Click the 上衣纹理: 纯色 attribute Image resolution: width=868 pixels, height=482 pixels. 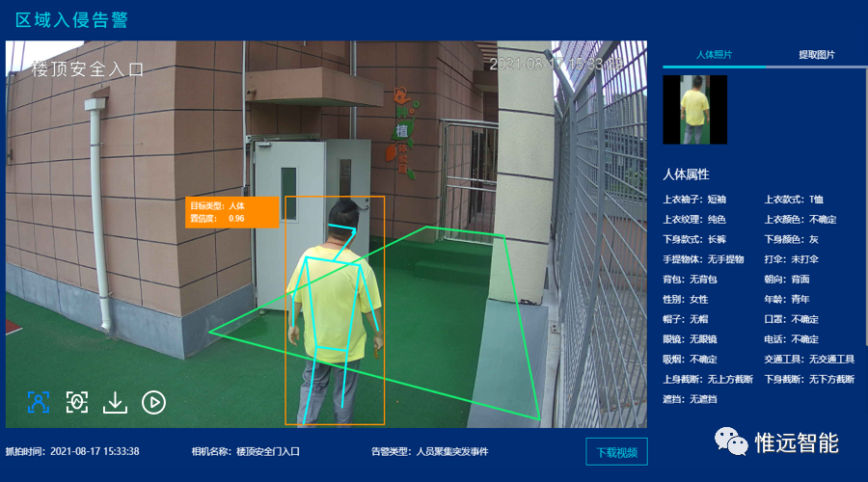[x=694, y=220]
